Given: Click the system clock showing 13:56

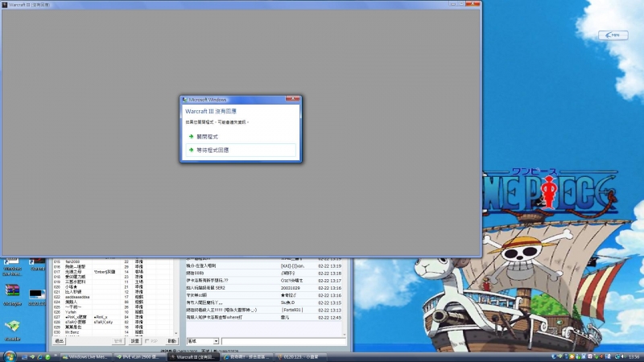Looking at the screenshot, I should pos(634,356).
